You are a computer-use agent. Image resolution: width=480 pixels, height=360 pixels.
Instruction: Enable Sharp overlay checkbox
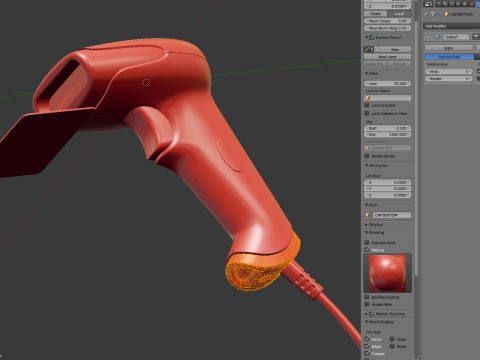pyautogui.click(x=392, y=339)
